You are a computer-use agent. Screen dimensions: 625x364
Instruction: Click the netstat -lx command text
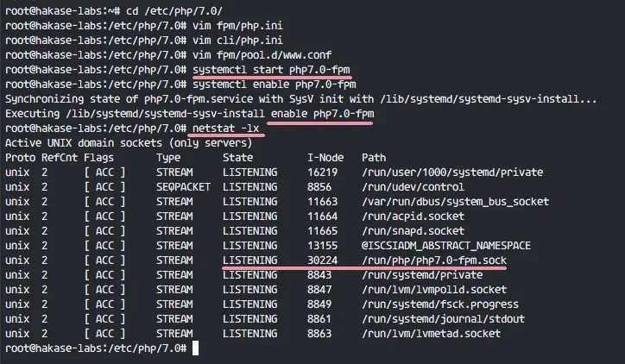(225, 129)
